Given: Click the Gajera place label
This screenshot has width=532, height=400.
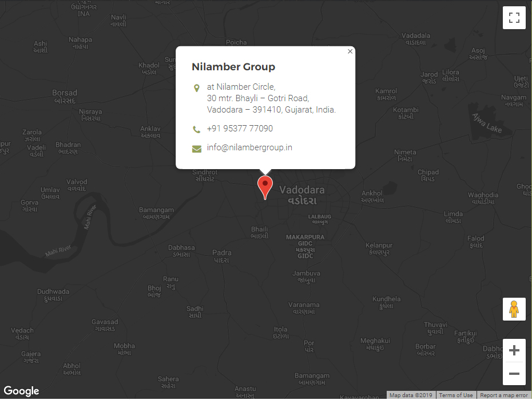Looking at the screenshot, I should click(31, 357).
